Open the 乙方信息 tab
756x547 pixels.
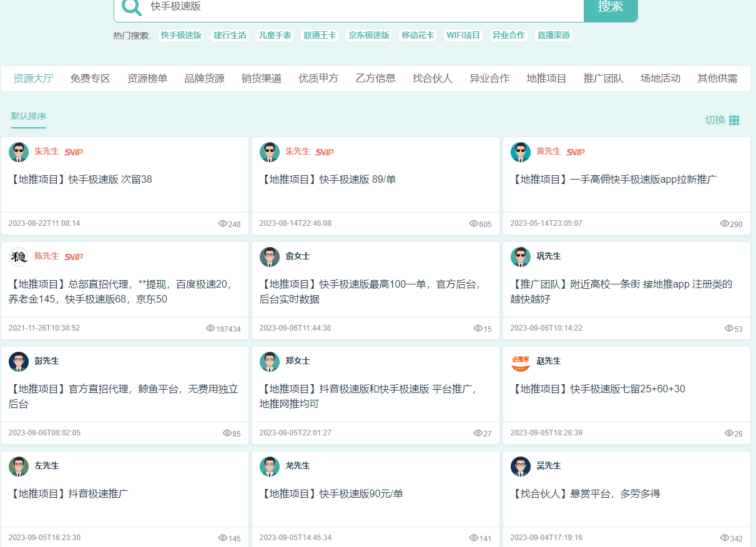376,79
